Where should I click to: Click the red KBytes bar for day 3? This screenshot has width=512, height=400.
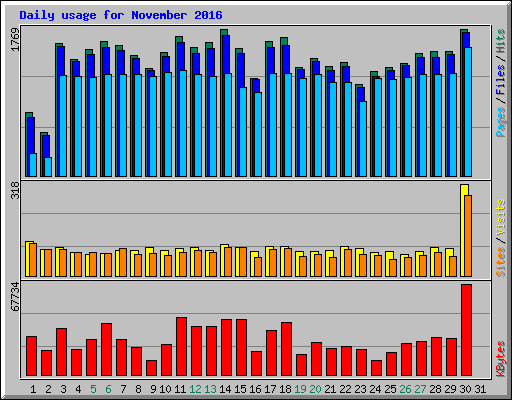point(61,352)
